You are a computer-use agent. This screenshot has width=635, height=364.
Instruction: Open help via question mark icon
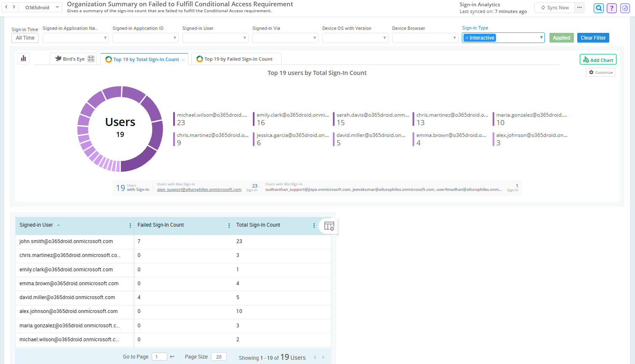tap(612, 8)
